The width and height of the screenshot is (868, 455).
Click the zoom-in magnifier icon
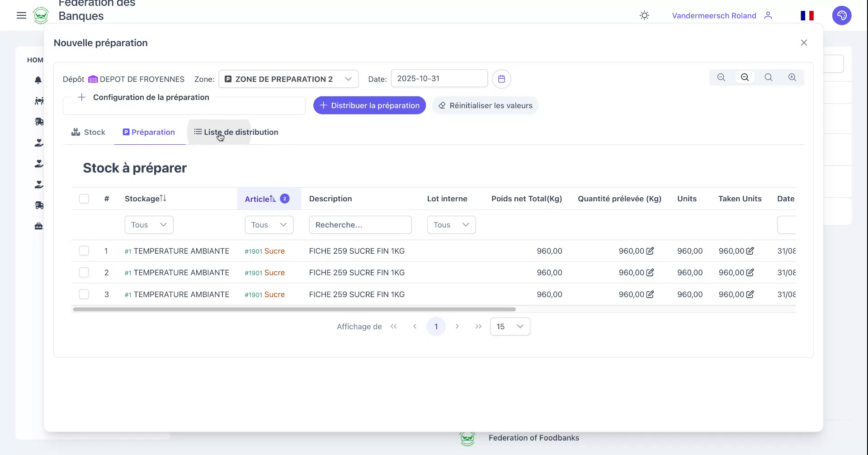tap(792, 77)
